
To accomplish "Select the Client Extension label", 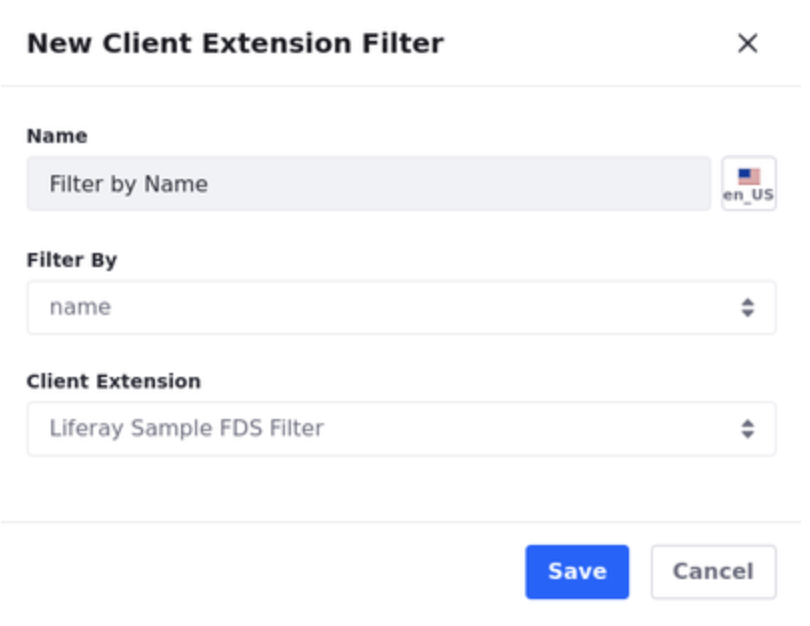I will coord(114,382).
